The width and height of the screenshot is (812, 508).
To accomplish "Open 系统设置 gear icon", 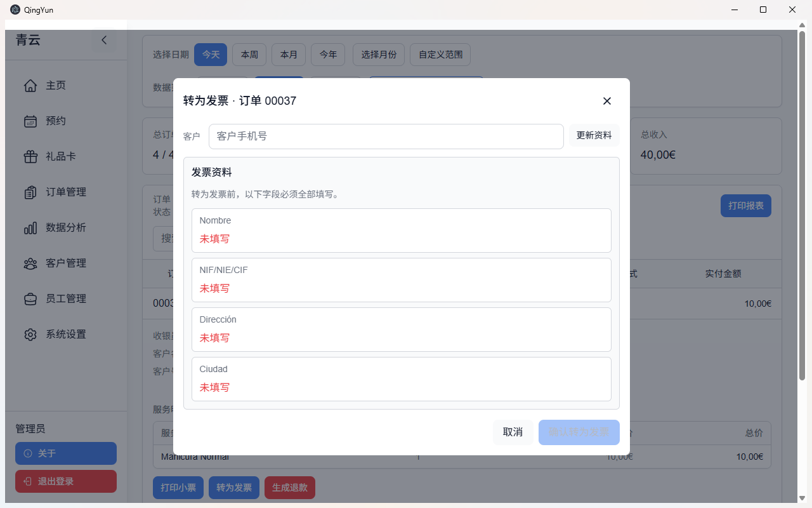I will click(30, 335).
